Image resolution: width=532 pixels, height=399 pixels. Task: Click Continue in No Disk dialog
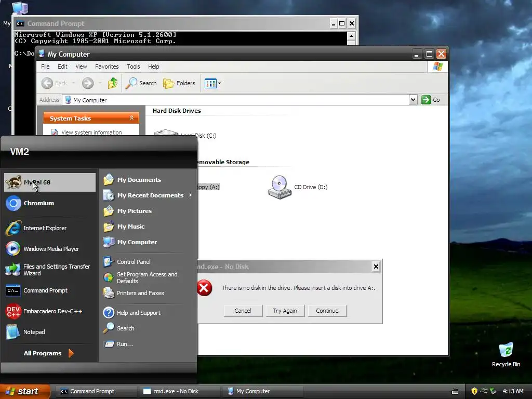(x=327, y=311)
